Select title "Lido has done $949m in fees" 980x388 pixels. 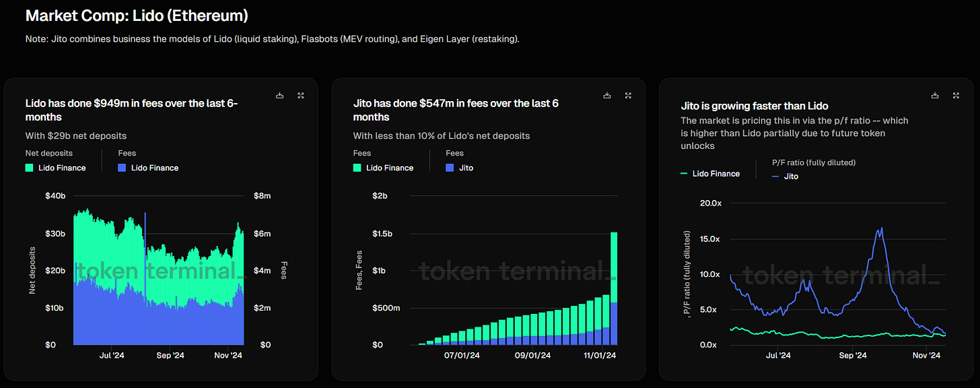(131, 110)
